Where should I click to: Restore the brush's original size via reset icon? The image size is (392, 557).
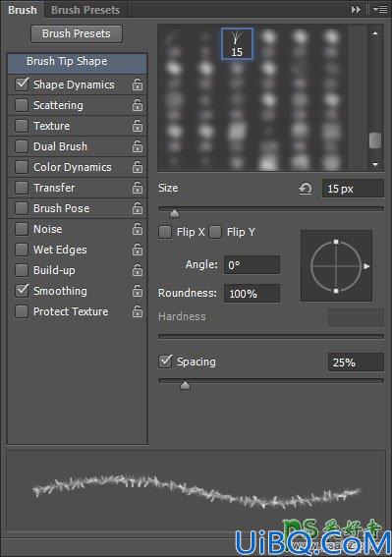(306, 189)
